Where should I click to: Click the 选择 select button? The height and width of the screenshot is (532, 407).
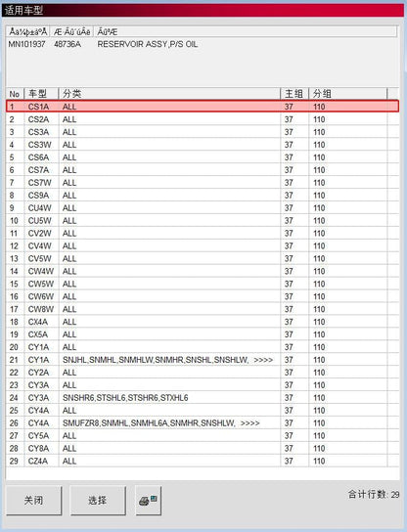point(98,500)
